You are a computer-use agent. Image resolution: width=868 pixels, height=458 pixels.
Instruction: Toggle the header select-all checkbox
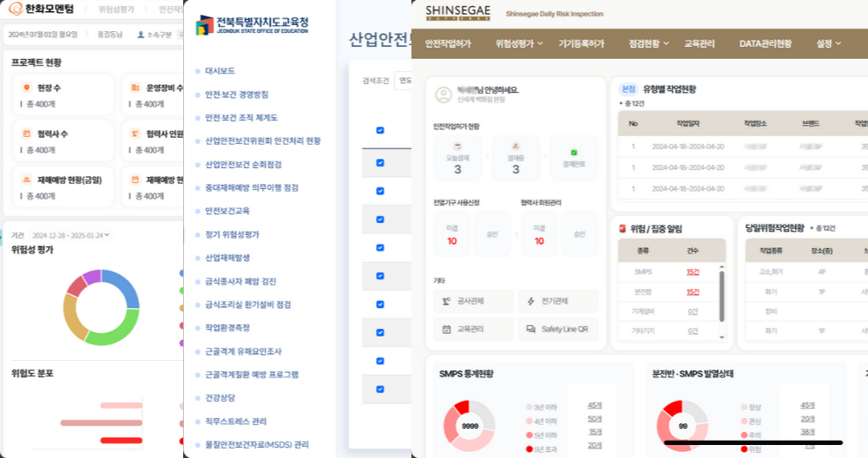pyautogui.click(x=380, y=130)
